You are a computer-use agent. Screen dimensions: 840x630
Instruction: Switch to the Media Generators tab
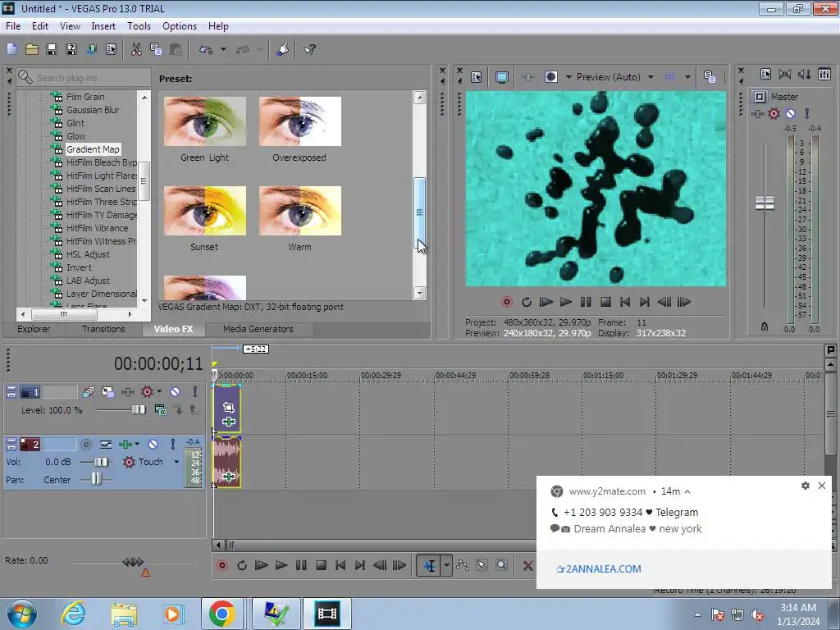click(x=258, y=329)
